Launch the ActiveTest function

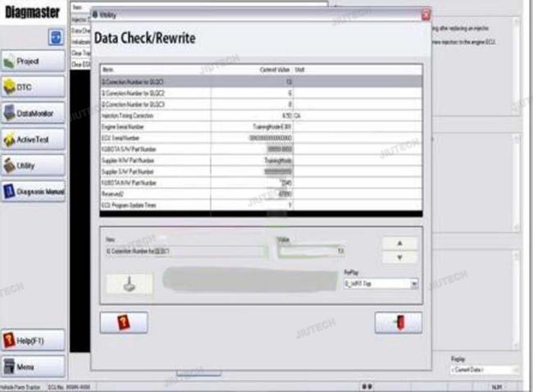pyautogui.click(x=33, y=140)
